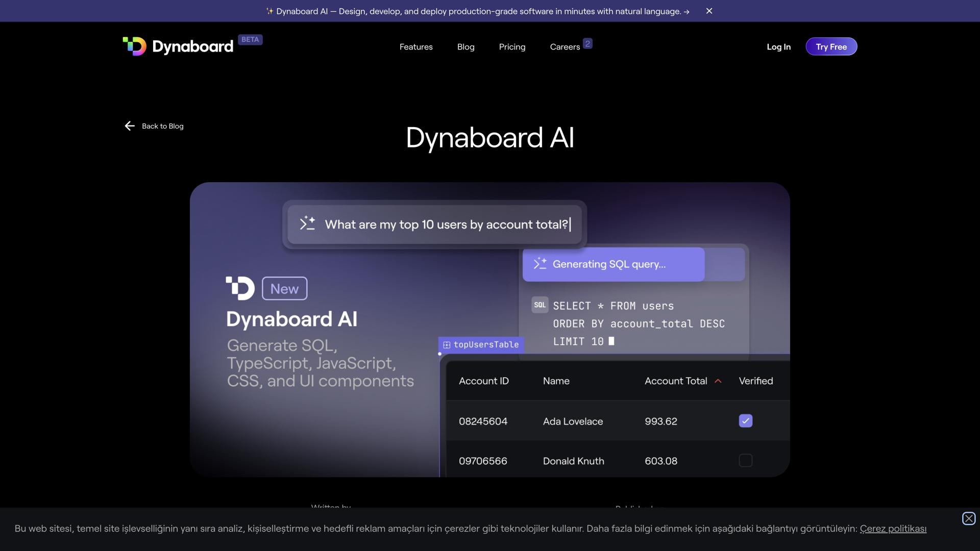Click the Account Total sort chevron
This screenshot has width=980, height=551.
(x=718, y=381)
